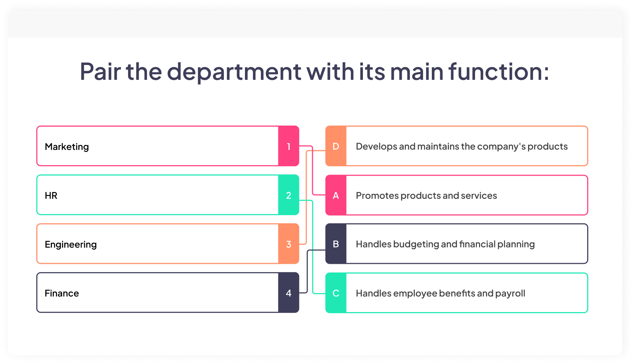The width and height of the screenshot is (634, 364).
Task: Click the orange number 3 badge
Action: (x=289, y=244)
